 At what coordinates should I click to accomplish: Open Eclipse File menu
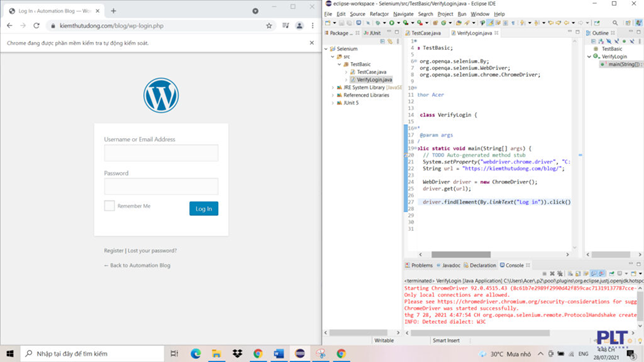coord(329,14)
